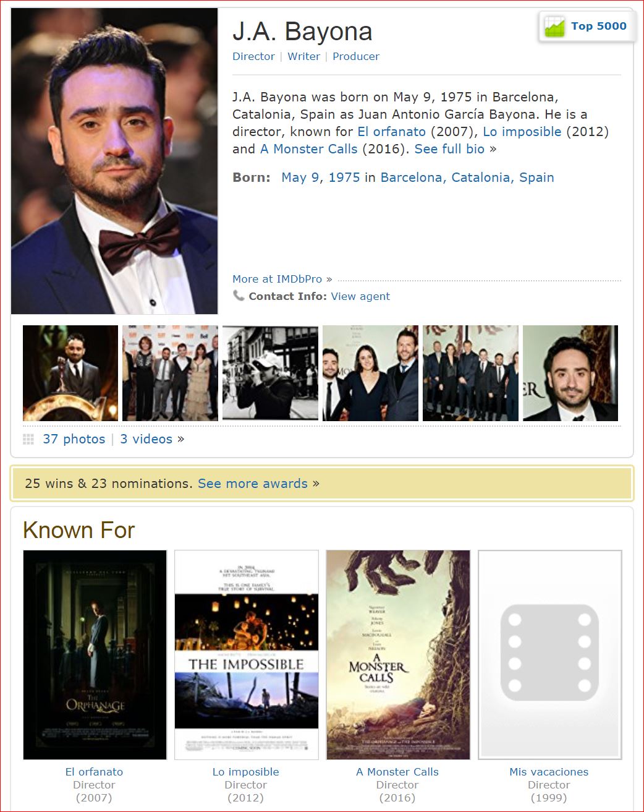Viewport: 644px width, 812px height.
Task: Open the More at IMDbPro link
Action: coord(277,279)
